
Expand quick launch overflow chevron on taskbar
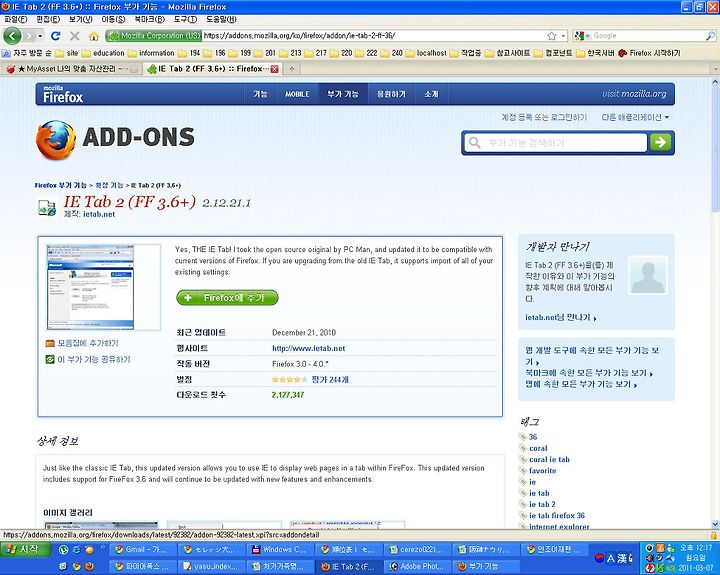tap(102, 547)
